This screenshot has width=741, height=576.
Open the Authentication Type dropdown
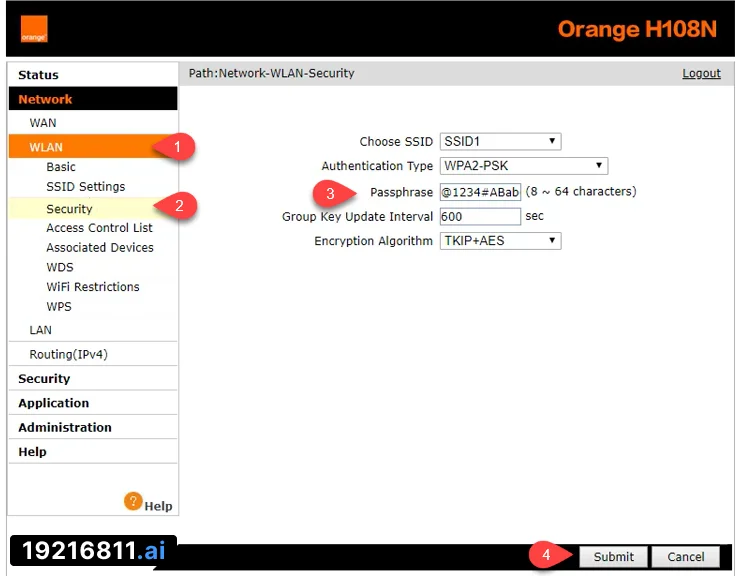524,166
